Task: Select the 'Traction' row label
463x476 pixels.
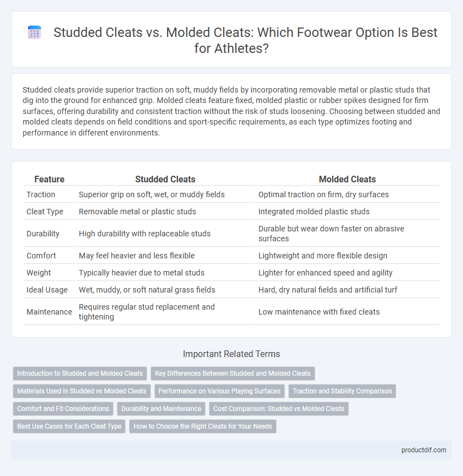Action: 41,194
